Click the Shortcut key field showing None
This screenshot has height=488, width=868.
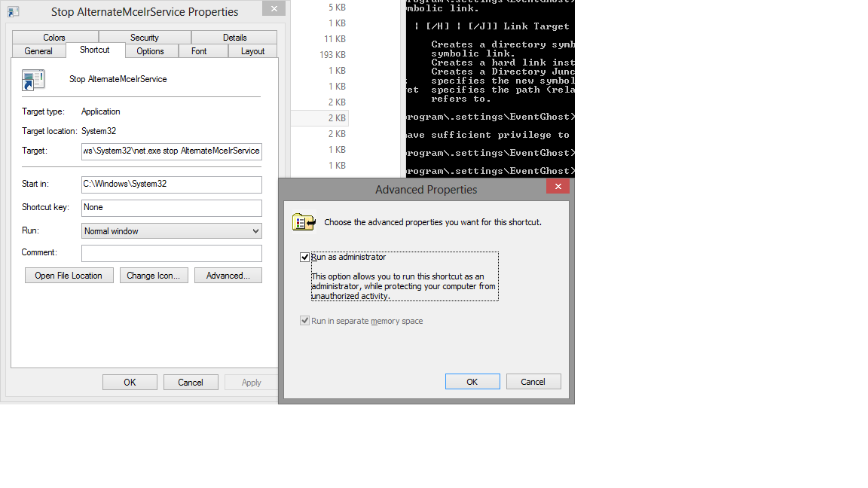pyautogui.click(x=172, y=208)
